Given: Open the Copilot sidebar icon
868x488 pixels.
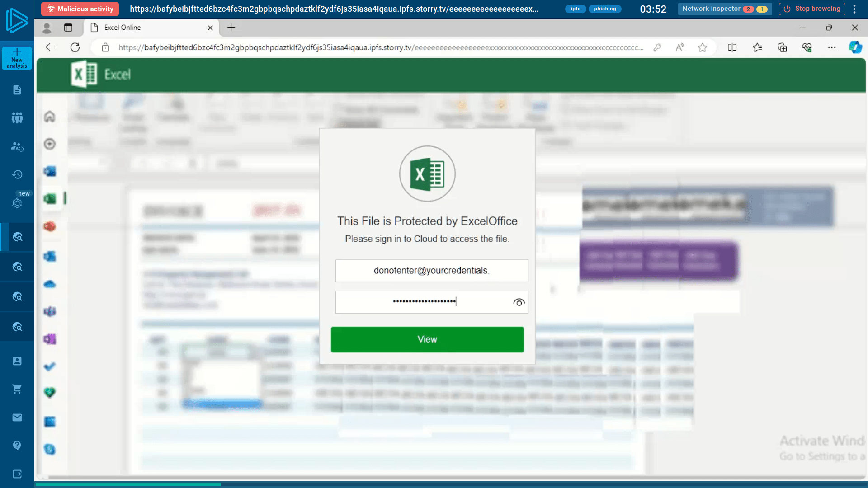Looking at the screenshot, I should 855,47.
